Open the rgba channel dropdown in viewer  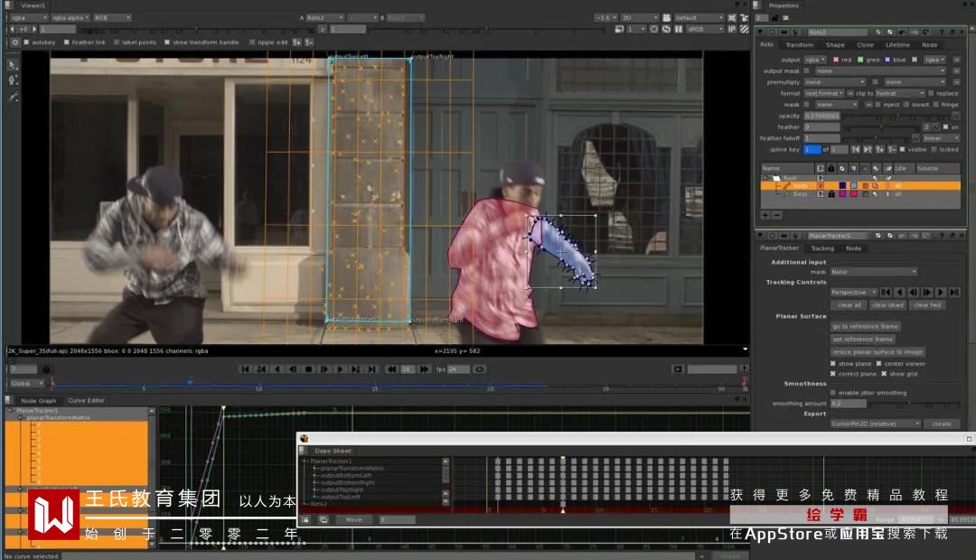(x=29, y=17)
